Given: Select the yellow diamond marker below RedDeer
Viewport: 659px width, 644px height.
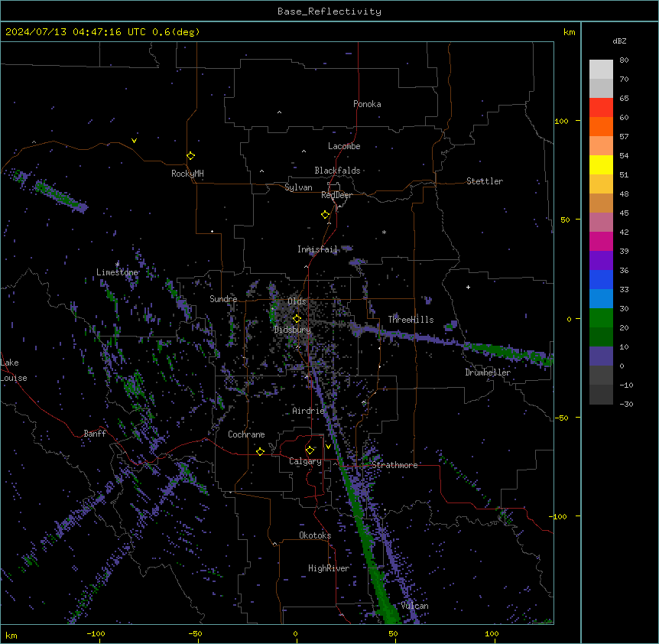Looking at the screenshot, I should 325,215.
